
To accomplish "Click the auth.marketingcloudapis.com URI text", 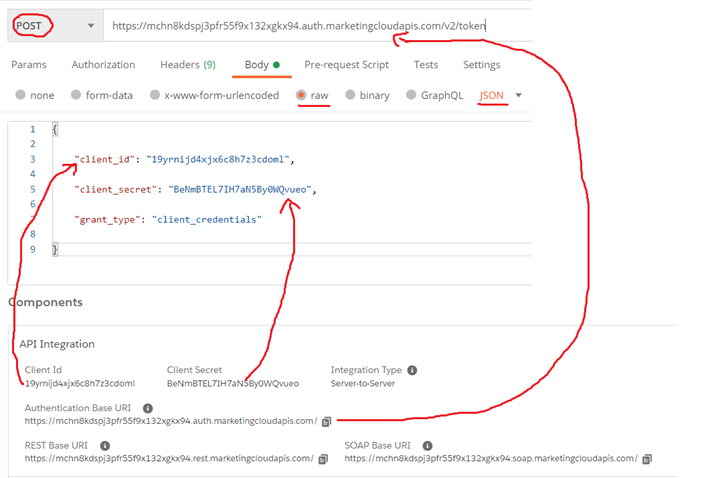I will [x=171, y=421].
